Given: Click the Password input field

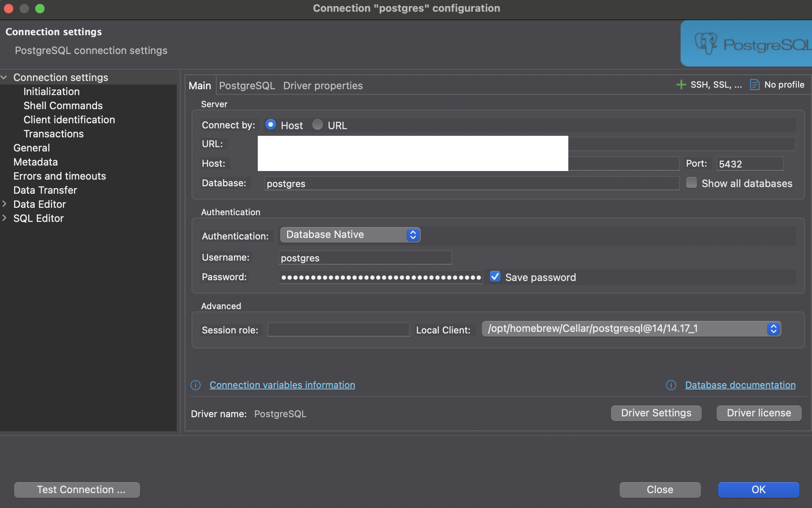Looking at the screenshot, I should point(381,277).
